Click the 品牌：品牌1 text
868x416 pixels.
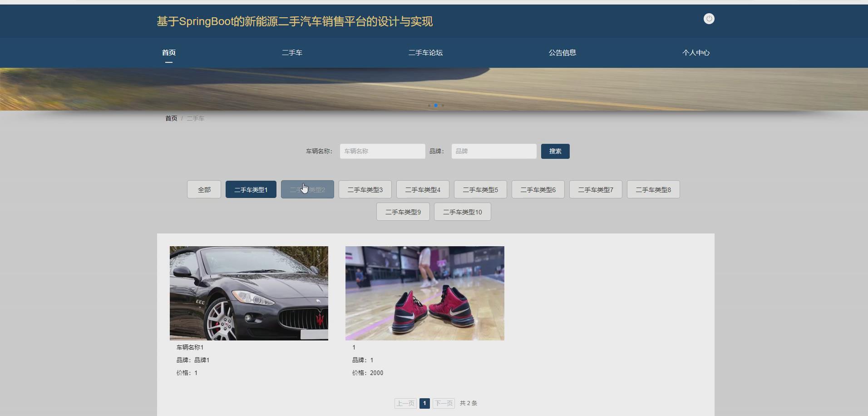[193, 360]
